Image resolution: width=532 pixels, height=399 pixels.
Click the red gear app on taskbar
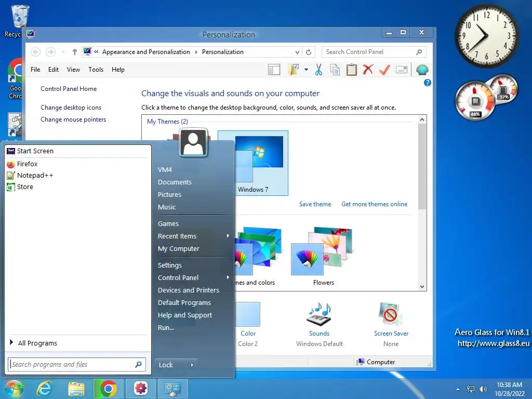[141, 389]
